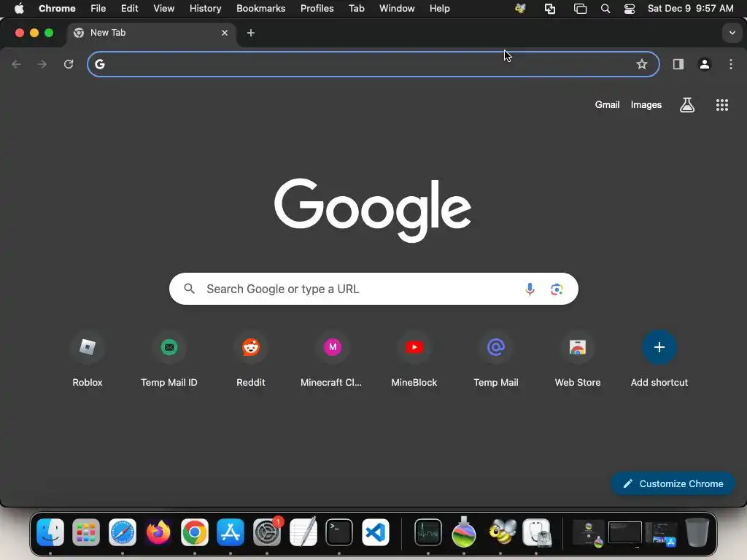Screen dimensions: 747x560
Task: Start voice search with the microphone icon
Action: (530, 289)
